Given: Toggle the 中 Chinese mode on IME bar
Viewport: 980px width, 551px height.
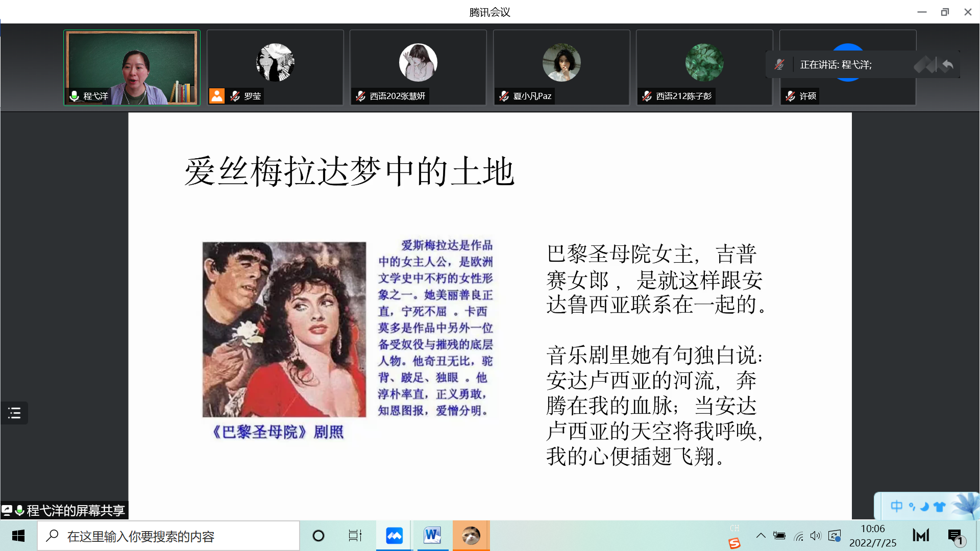Looking at the screenshot, I should [x=896, y=506].
